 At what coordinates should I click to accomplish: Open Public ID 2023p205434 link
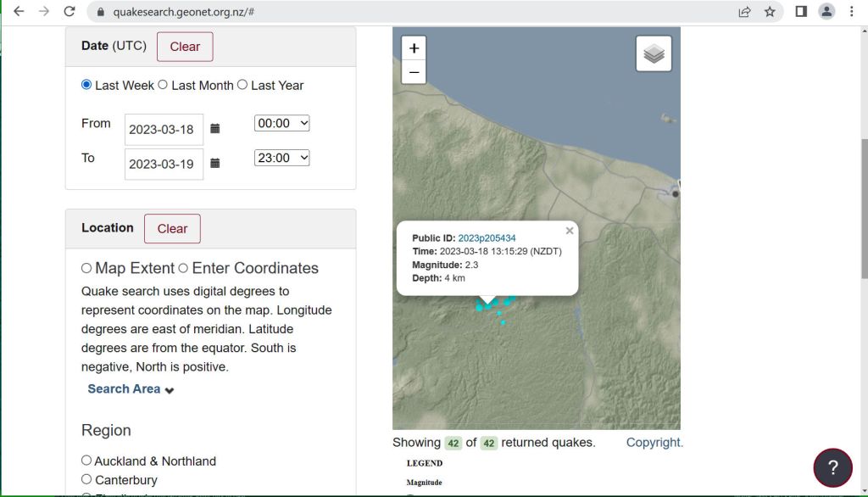click(487, 238)
